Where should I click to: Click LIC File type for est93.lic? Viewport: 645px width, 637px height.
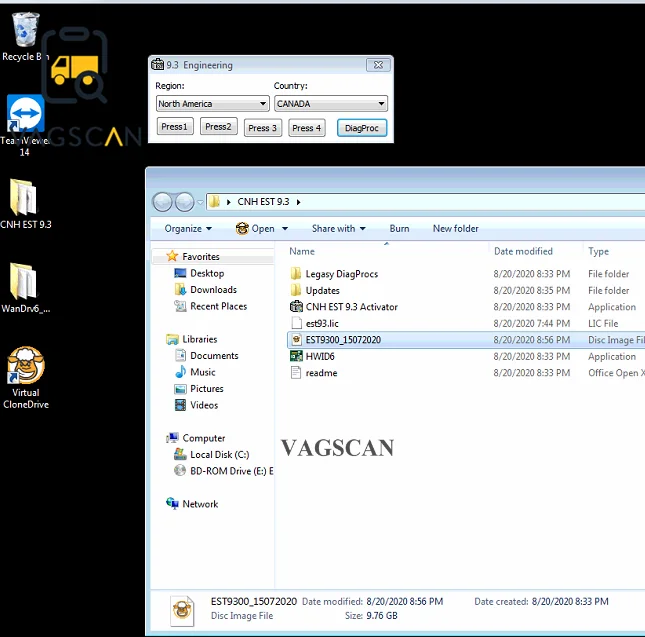click(x=603, y=324)
